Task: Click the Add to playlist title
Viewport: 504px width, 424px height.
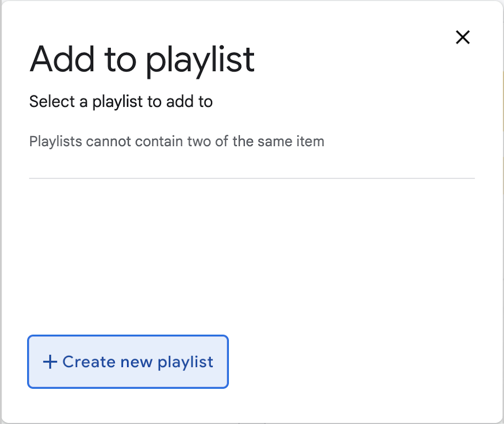Action: click(x=142, y=59)
